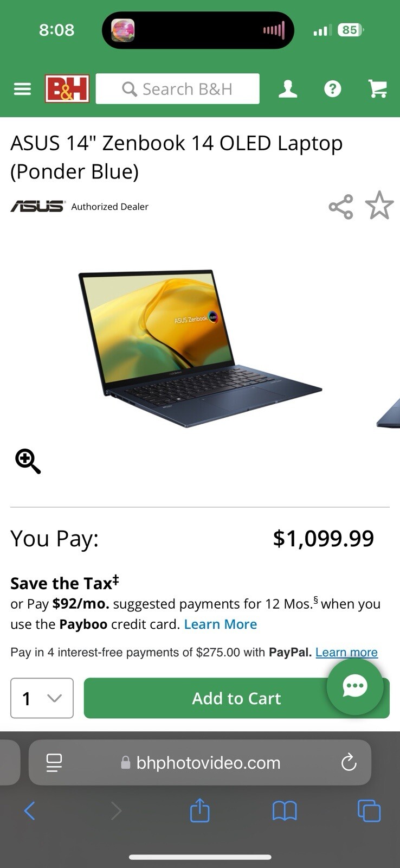
Task: Go back in Safari
Action: coord(30,811)
